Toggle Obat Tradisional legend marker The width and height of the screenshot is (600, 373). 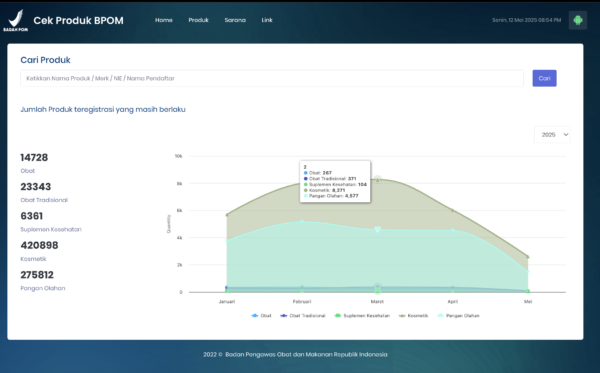(x=284, y=316)
